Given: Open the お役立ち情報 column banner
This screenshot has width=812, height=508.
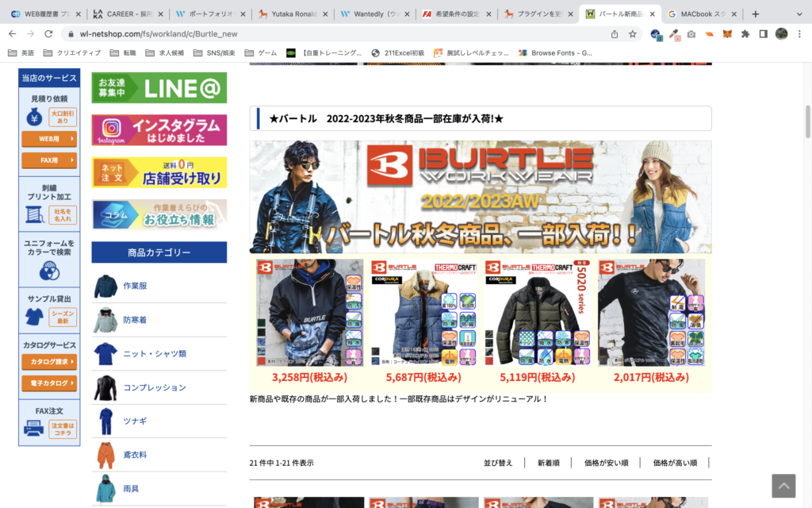Looking at the screenshot, I should [x=159, y=214].
